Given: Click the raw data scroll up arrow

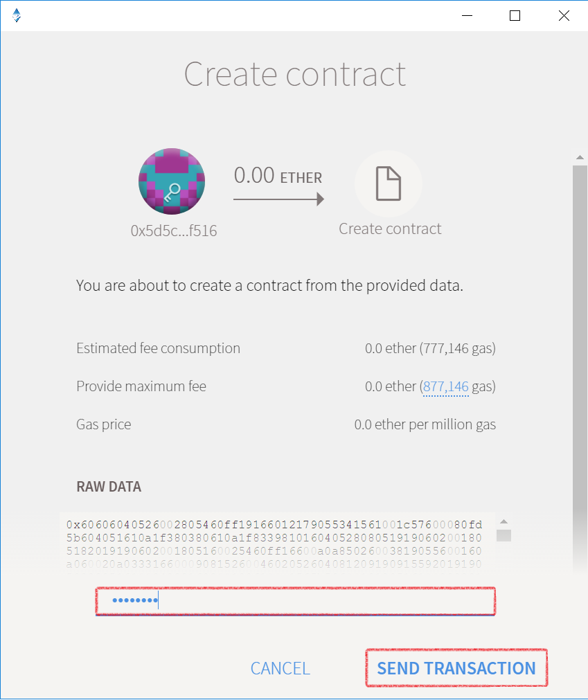Looking at the screenshot, I should (504, 521).
